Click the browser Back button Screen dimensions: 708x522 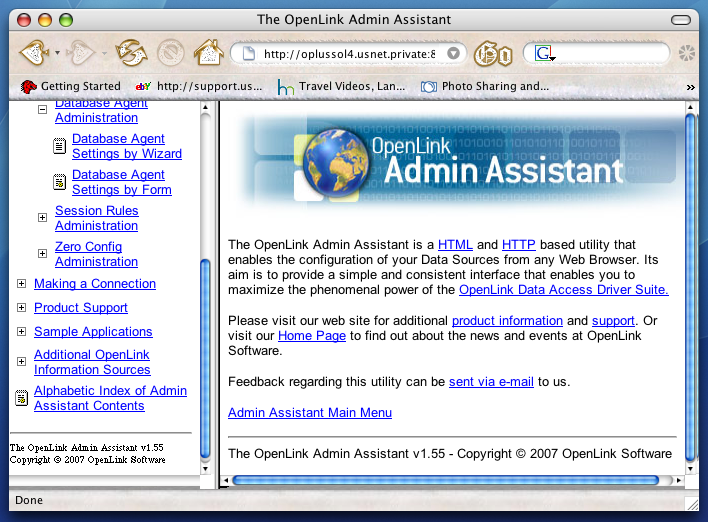click(35, 52)
